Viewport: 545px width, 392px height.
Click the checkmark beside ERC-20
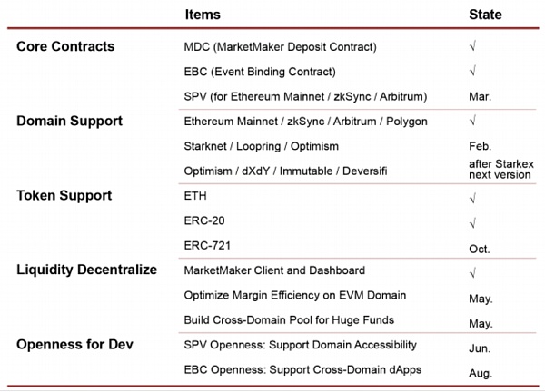[x=472, y=223]
